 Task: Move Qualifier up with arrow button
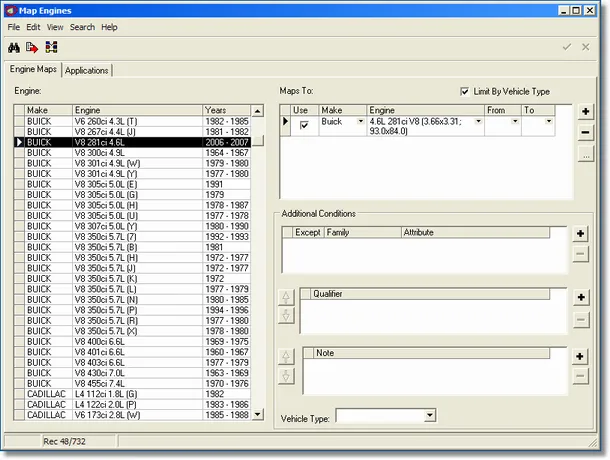[286, 297]
